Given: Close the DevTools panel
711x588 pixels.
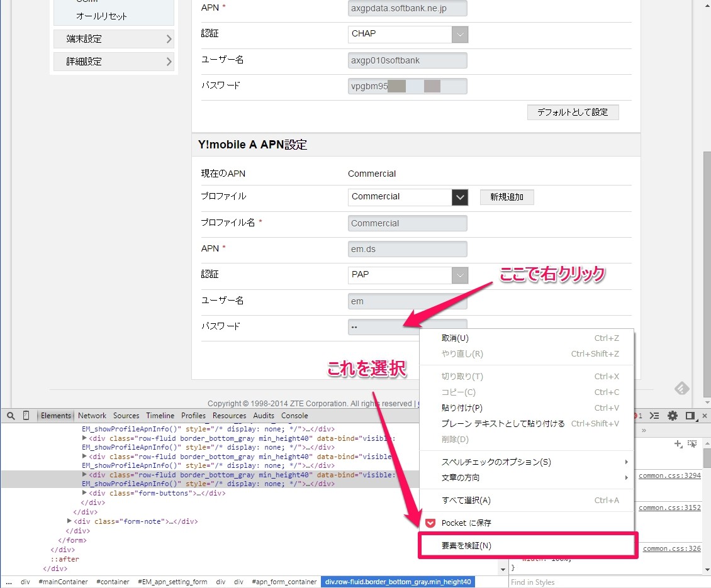Looking at the screenshot, I should click(x=705, y=416).
